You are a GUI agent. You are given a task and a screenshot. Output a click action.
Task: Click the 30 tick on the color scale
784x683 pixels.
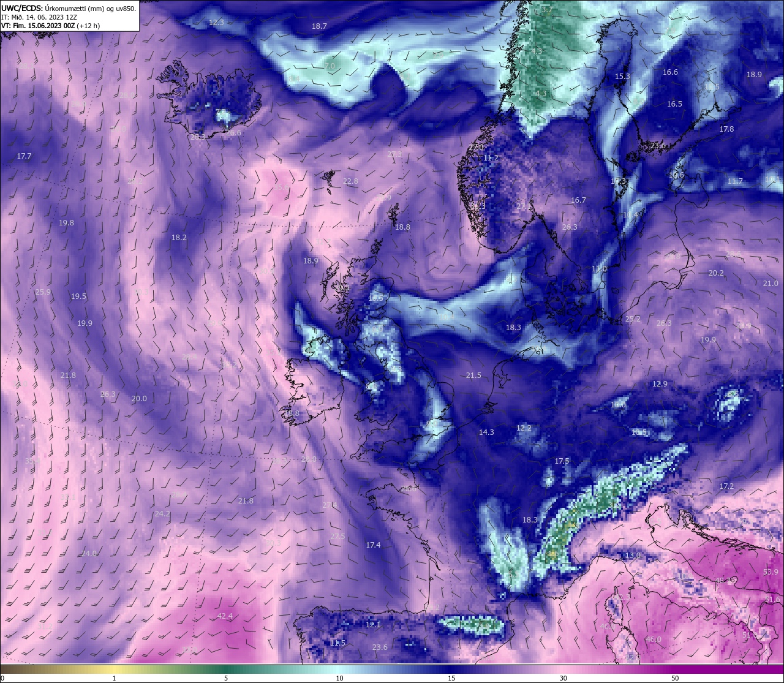563,678
